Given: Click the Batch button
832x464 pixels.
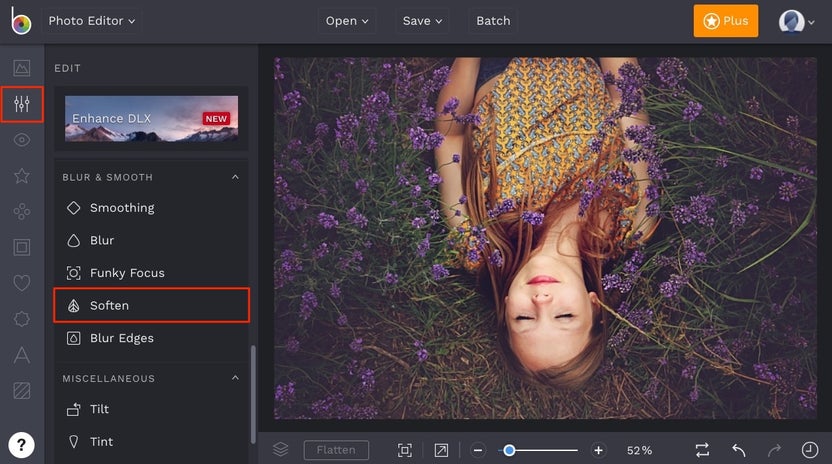Looking at the screenshot, I should coord(493,20).
